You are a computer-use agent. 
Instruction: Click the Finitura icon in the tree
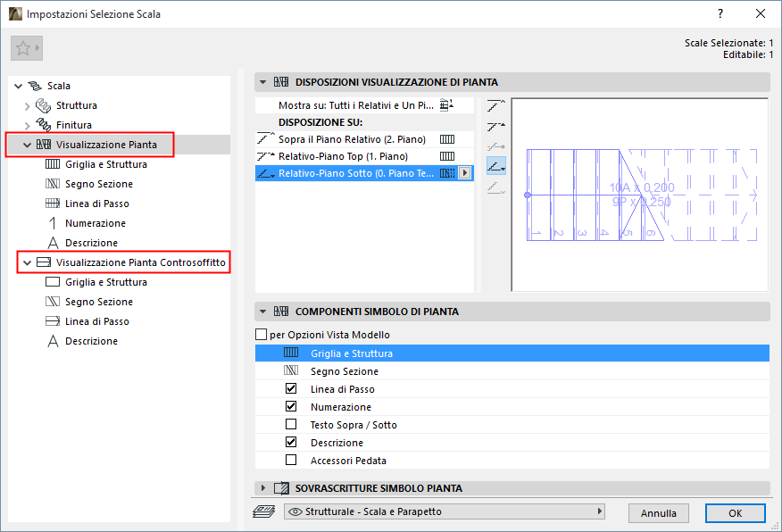pyautogui.click(x=44, y=125)
